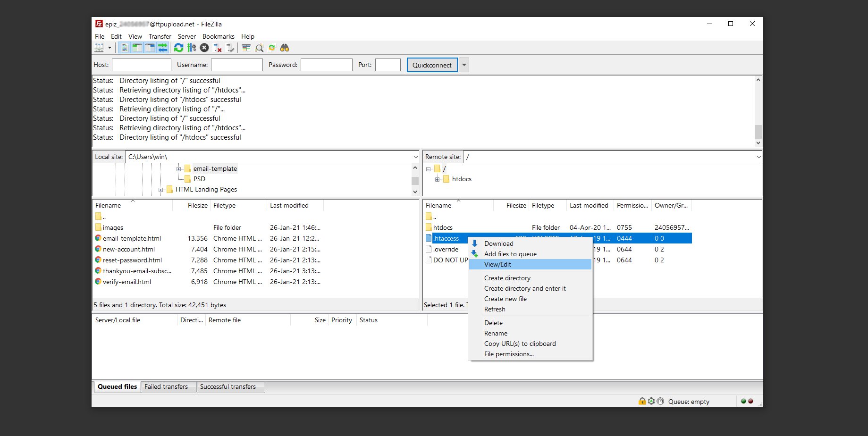Click the message log scrollbar thumb
868x436 pixels.
[x=758, y=132]
